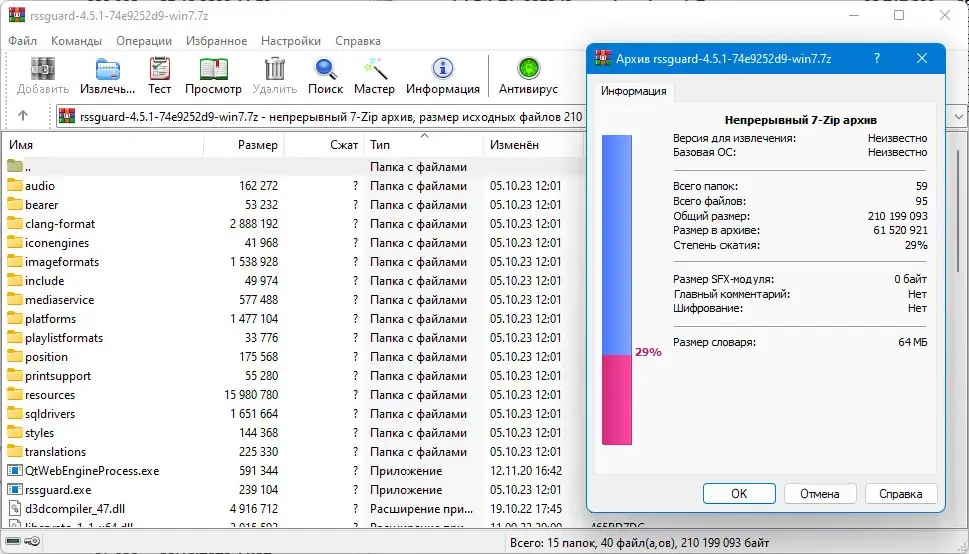Select the bearer folder icon
The width and height of the screenshot is (969, 554).
[x=15, y=205]
